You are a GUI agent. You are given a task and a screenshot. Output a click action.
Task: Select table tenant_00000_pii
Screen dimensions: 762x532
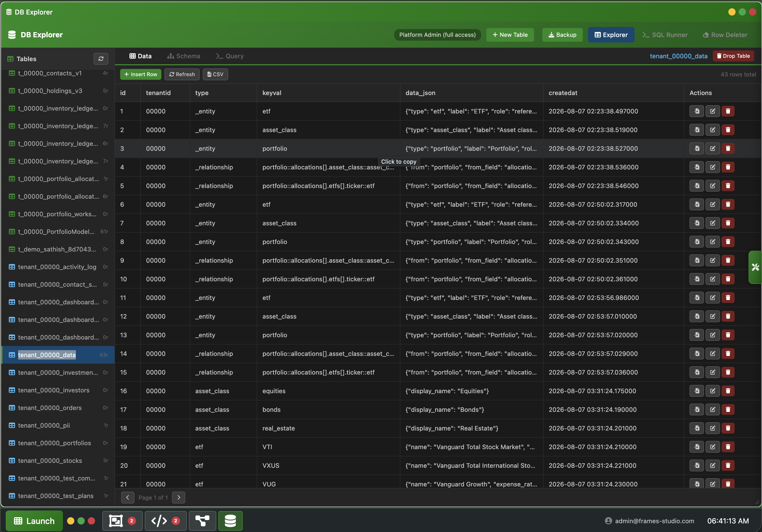pyautogui.click(x=58, y=426)
